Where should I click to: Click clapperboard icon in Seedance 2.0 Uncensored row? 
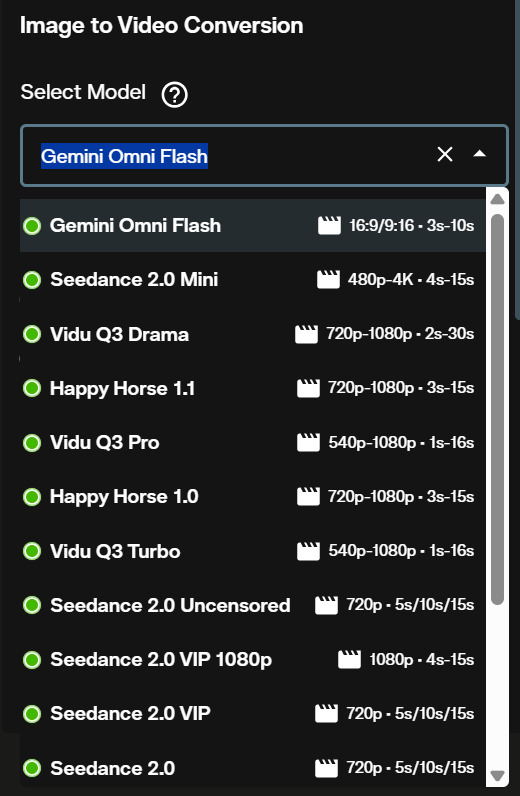(327, 605)
